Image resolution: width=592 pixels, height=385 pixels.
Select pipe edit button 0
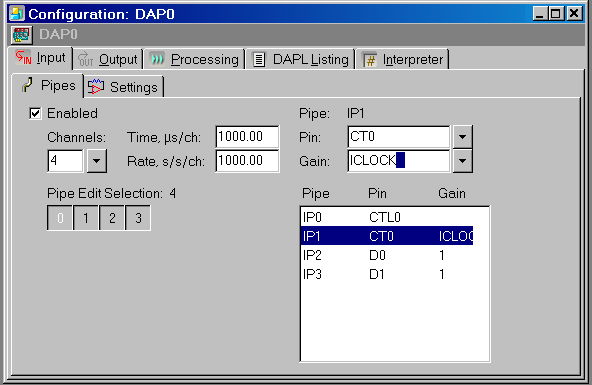tap(60, 218)
